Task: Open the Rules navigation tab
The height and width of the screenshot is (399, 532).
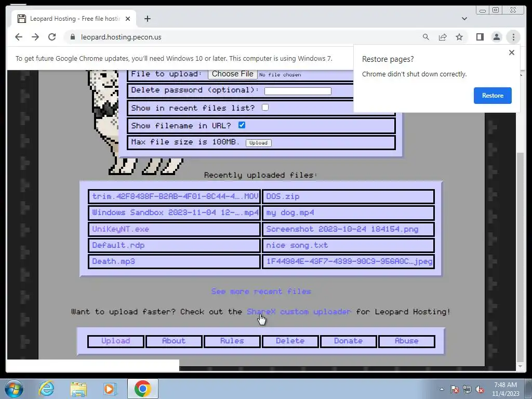Action: click(x=232, y=341)
